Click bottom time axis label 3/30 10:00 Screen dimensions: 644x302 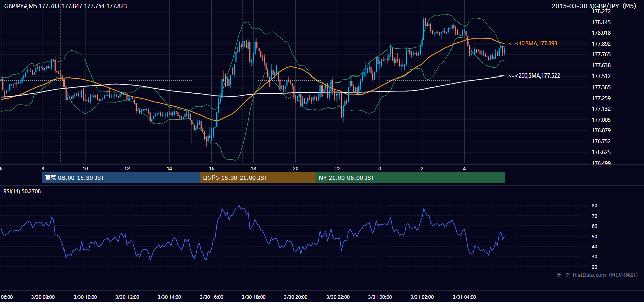click(x=85, y=297)
